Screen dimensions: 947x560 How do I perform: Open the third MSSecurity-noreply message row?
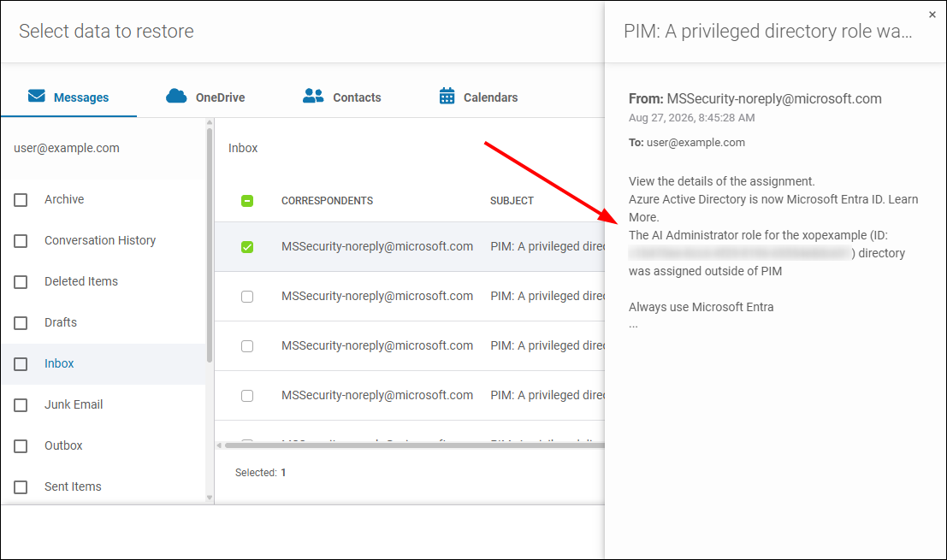(x=410, y=345)
